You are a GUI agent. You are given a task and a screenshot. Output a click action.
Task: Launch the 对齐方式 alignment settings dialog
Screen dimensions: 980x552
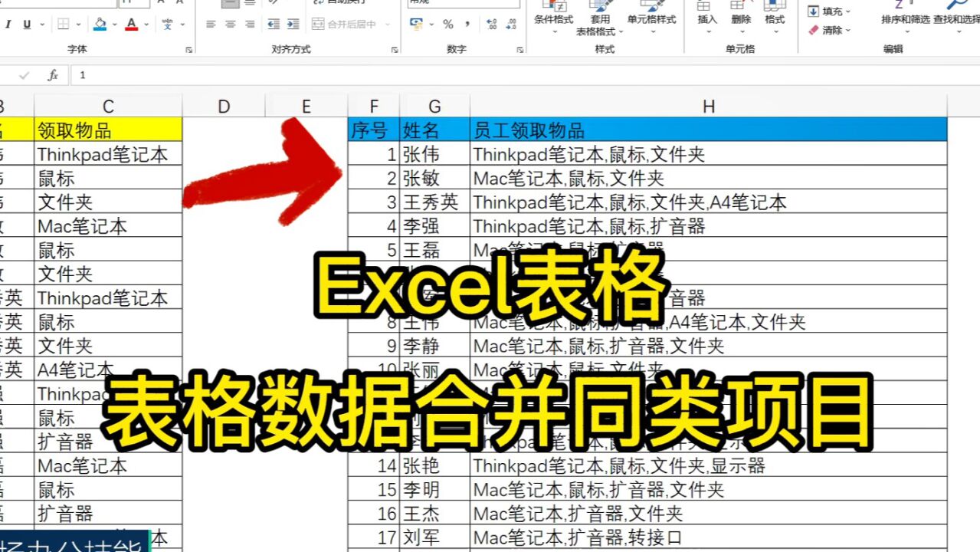click(394, 50)
